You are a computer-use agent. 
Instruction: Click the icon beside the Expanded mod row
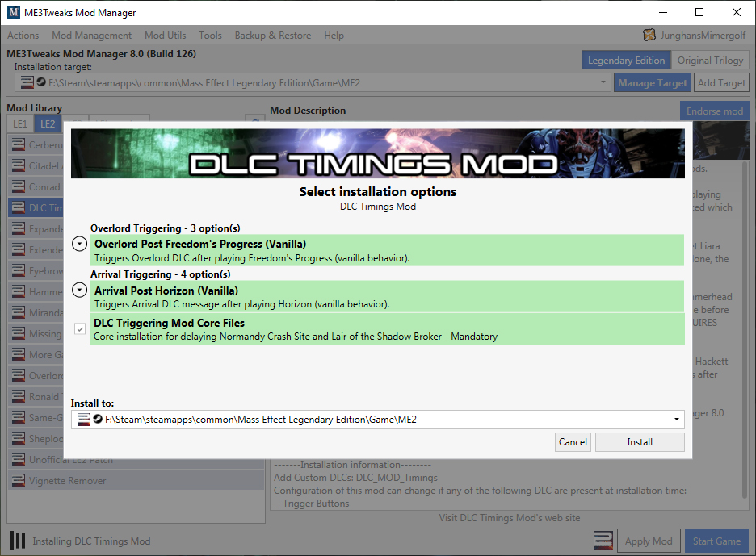pyautogui.click(x=19, y=228)
